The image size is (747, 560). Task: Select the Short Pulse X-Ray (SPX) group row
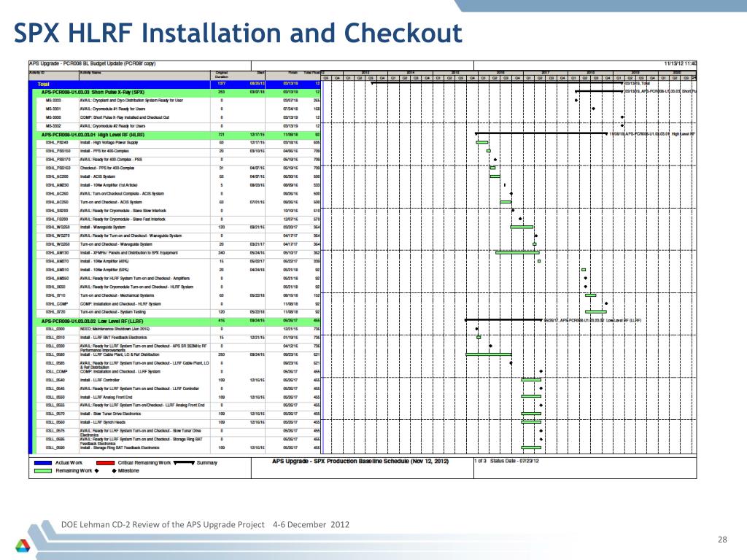[178, 92]
